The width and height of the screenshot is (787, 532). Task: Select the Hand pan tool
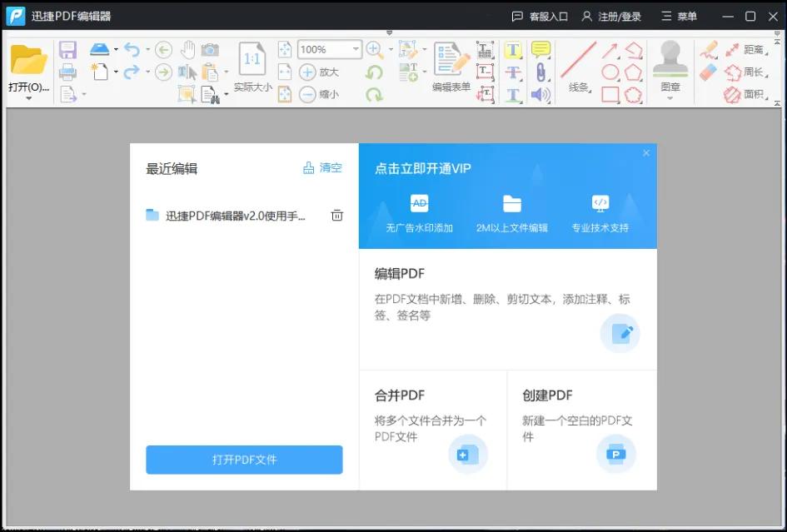tap(187, 50)
